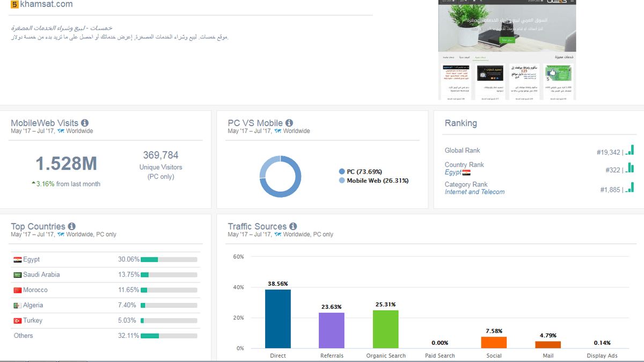The height and width of the screenshot is (362, 644).
Task: Click the info icon beside Traffic Sources
Action: click(293, 227)
